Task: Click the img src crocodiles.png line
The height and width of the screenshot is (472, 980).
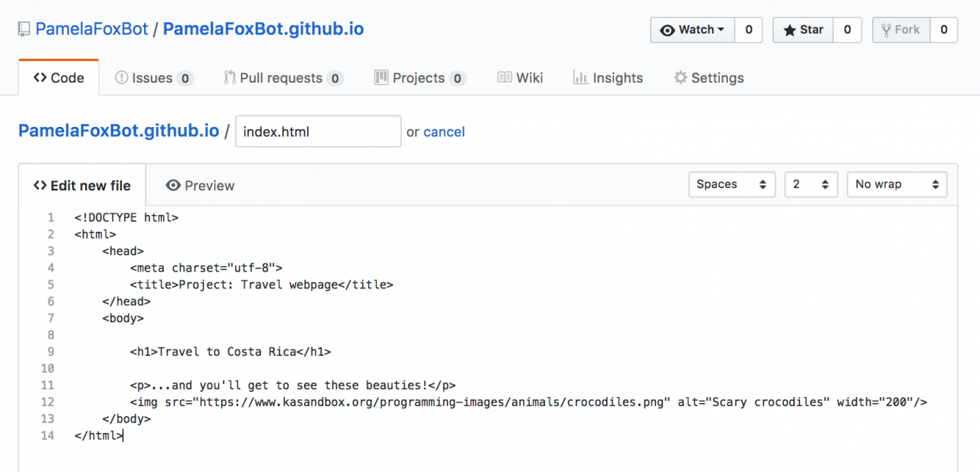Action: 528,402
